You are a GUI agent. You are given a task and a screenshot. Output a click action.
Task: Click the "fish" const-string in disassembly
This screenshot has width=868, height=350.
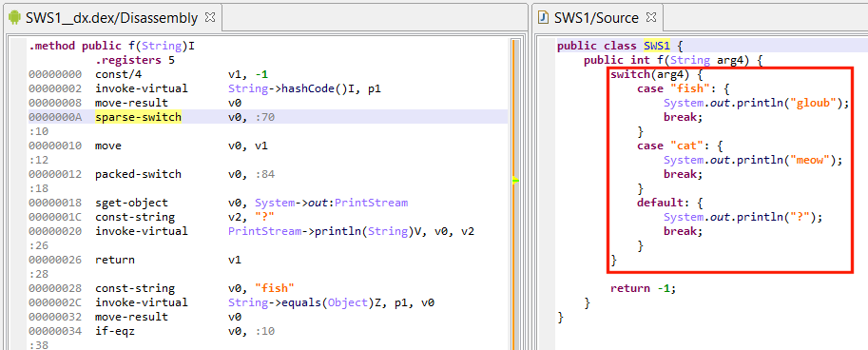point(274,288)
